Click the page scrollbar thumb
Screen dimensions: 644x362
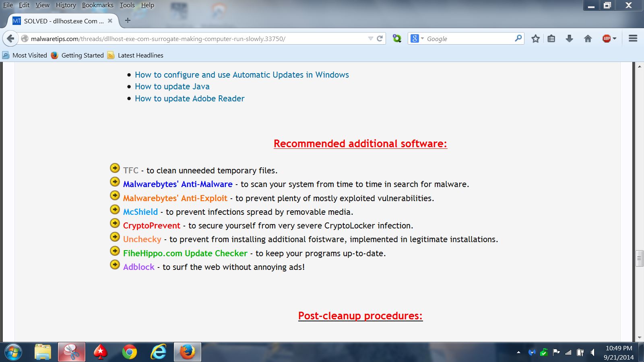pos(639,258)
